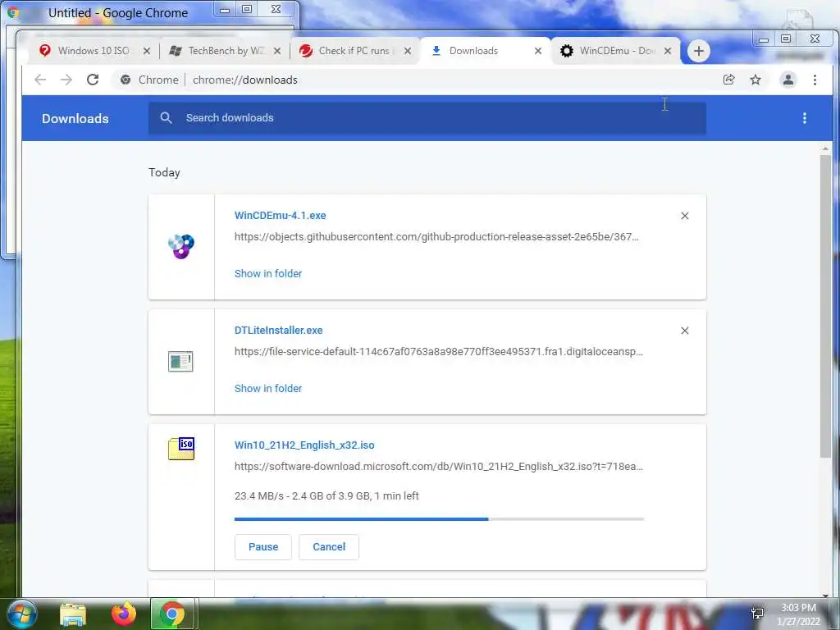Viewport: 840px width, 630px height.
Task: Open Chrome's three-dot main menu
Action: coord(815,80)
